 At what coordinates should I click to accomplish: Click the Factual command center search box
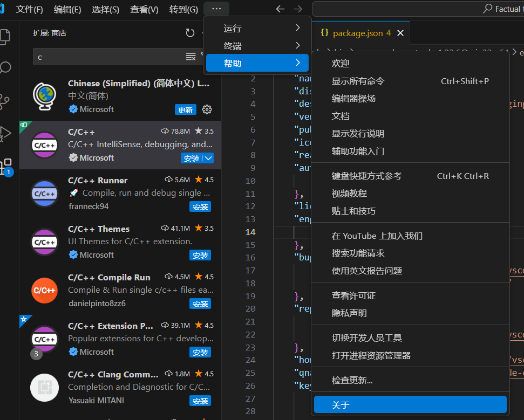pos(418,9)
